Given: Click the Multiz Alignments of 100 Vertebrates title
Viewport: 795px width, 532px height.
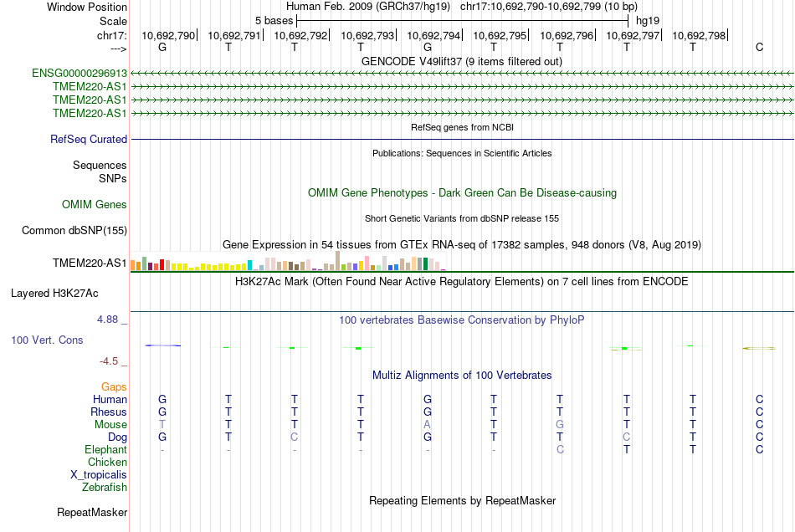Looking at the screenshot, I should [462, 376].
